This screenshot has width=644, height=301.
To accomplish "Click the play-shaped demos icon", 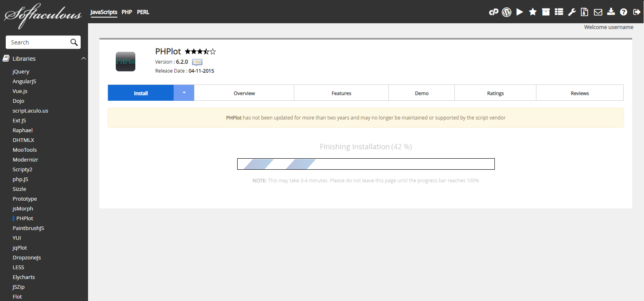I will [520, 12].
